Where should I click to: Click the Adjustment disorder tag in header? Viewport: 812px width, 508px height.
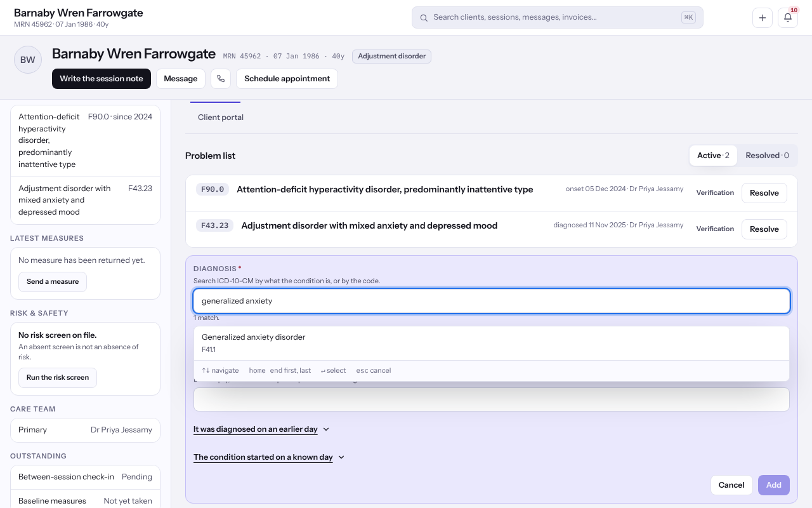click(392, 57)
